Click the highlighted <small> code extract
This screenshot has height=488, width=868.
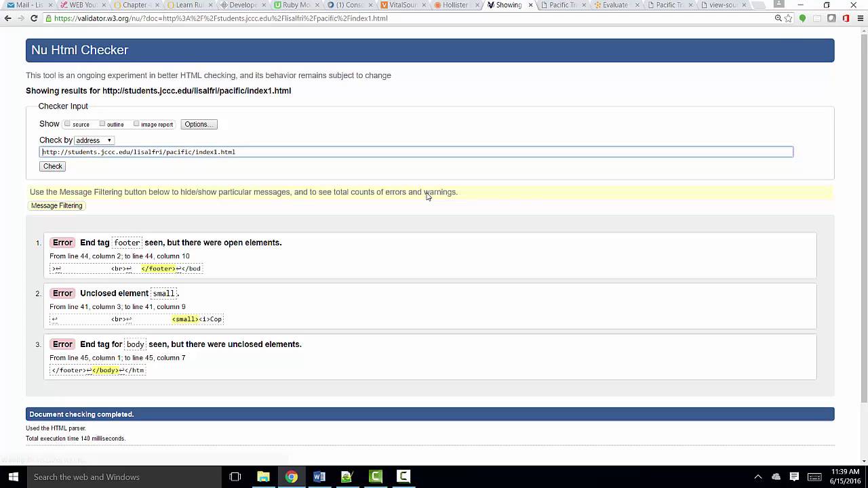coord(185,319)
